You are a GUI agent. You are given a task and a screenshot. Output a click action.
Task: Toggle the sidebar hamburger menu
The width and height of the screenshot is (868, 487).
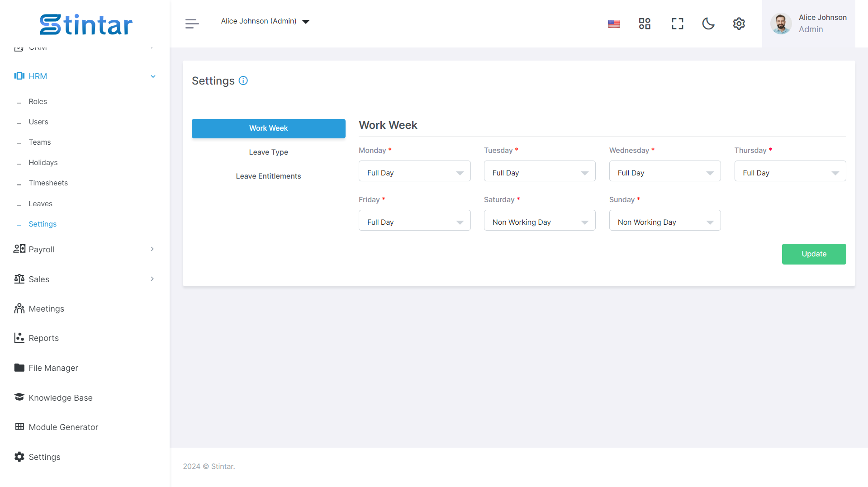(192, 24)
